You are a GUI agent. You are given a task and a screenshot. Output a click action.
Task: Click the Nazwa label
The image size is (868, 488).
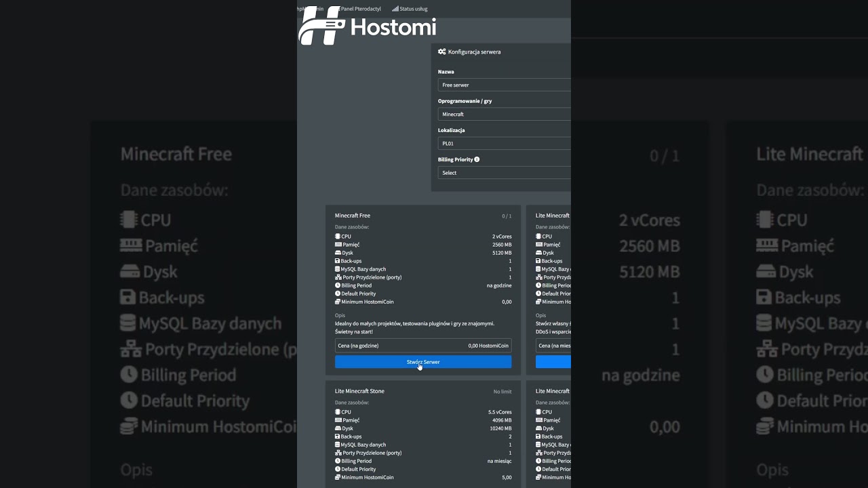[446, 72]
